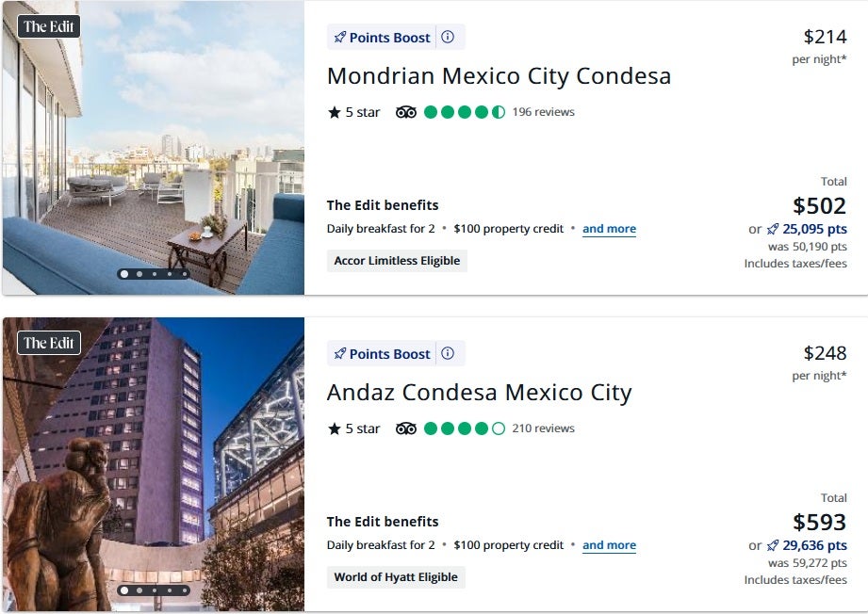
Task: Click info icon beside Andaz Points Boost
Action: [448, 354]
